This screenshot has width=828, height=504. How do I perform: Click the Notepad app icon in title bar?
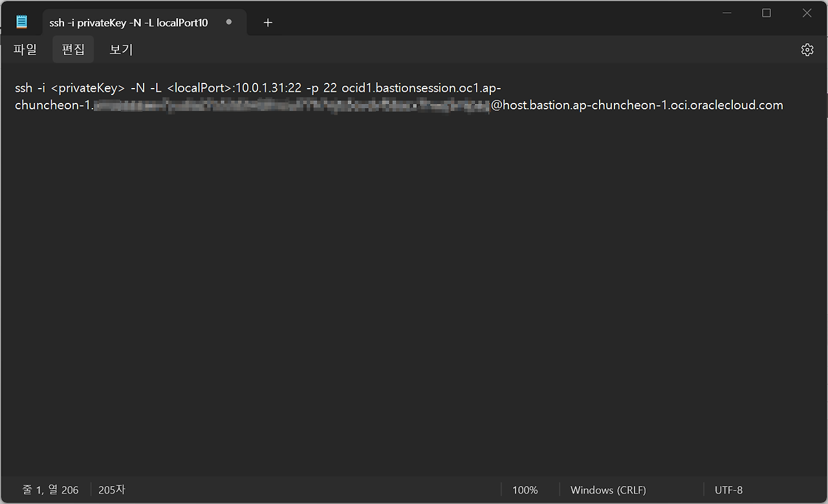point(22,22)
